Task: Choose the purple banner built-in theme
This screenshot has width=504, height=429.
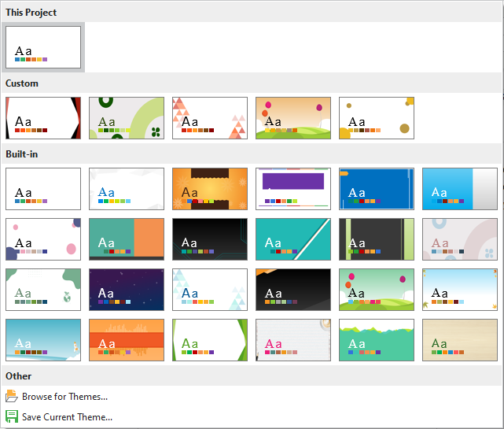Action: 293,189
